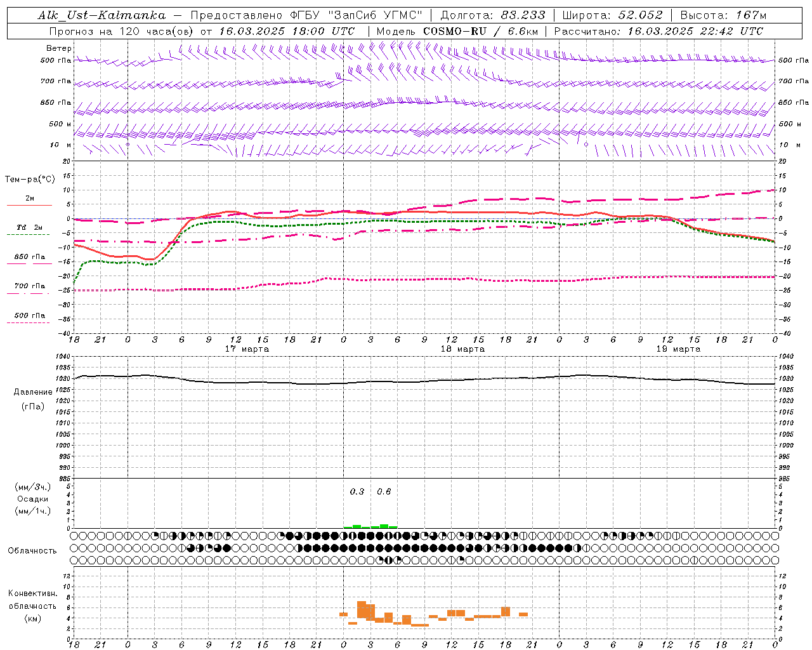Click 'Предоставлено ФГБУ "ЗапСиб УГМС"' text
812x650 pixels.
[306, 15]
